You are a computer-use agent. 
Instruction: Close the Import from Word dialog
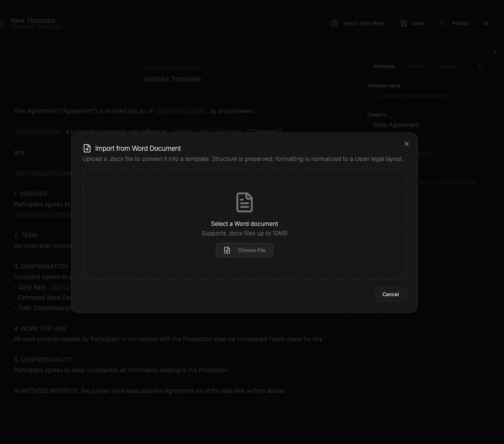[406, 144]
